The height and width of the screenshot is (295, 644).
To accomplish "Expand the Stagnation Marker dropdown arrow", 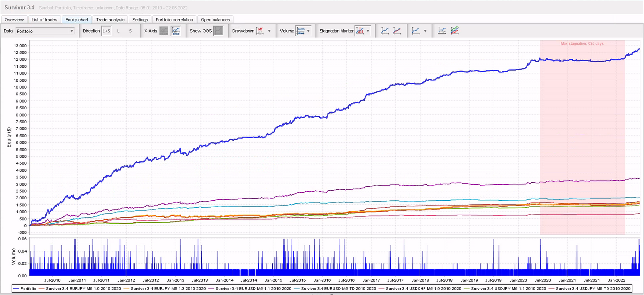I will coord(368,31).
